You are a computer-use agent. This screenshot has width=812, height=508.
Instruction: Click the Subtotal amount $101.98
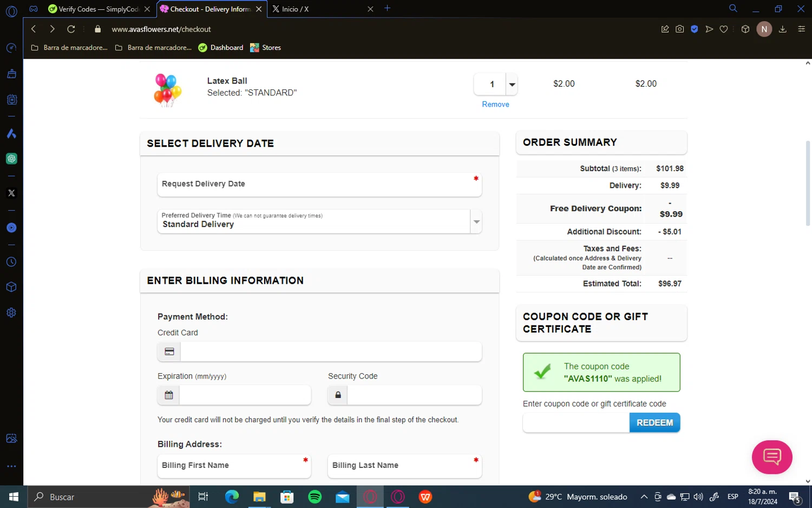(x=670, y=168)
